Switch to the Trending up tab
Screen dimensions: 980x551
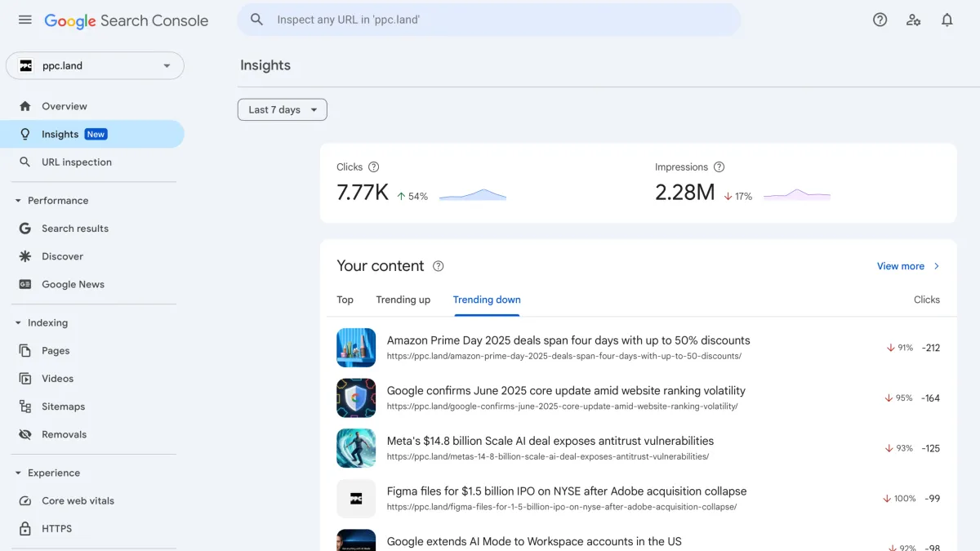coord(403,300)
